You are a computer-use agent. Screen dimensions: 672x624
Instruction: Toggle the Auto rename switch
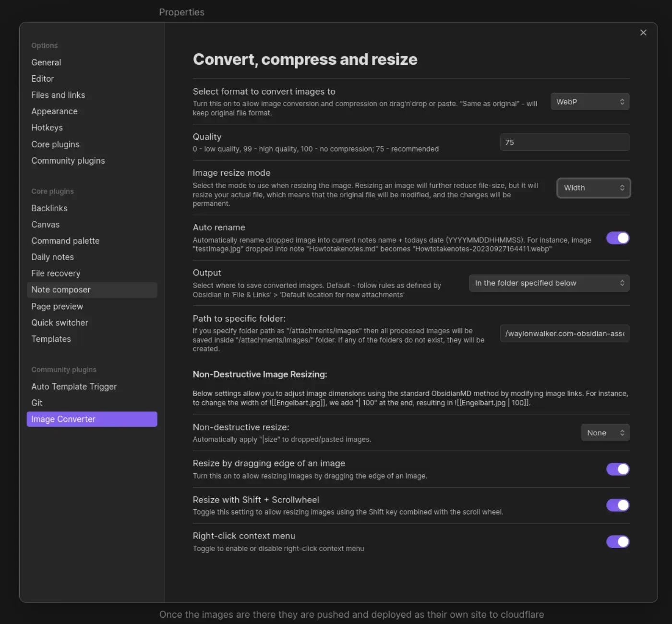[x=617, y=238]
